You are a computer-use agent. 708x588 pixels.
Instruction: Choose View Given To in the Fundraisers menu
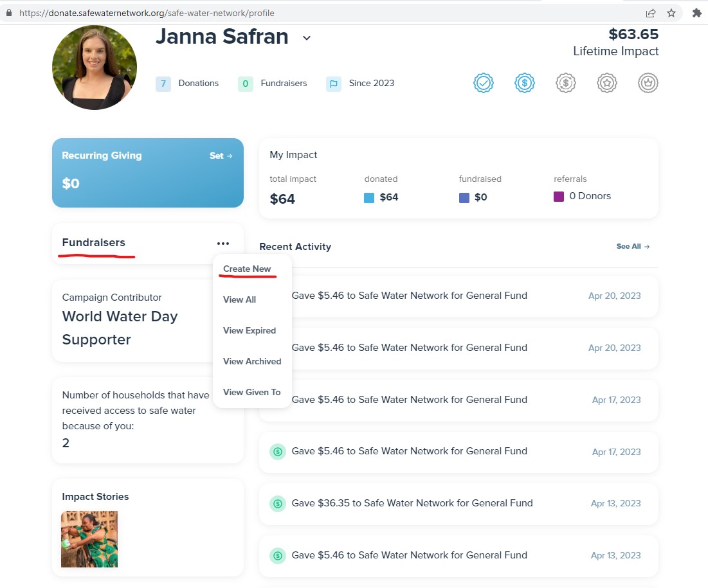click(251, 392)
